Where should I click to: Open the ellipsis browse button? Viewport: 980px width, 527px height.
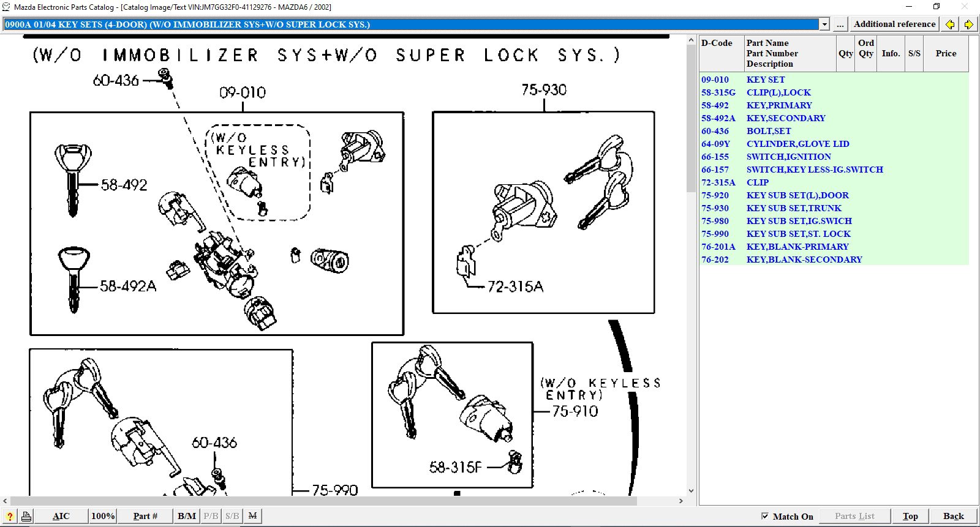[x=840, y=24]
